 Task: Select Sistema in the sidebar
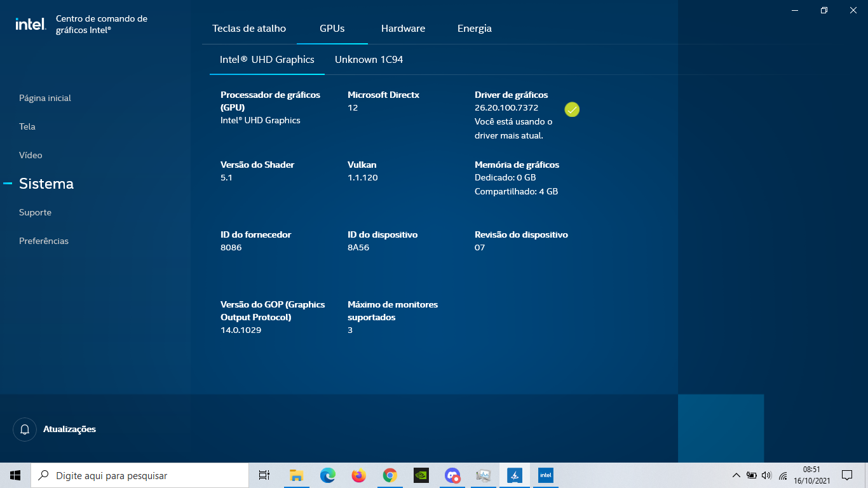(46, 184)
